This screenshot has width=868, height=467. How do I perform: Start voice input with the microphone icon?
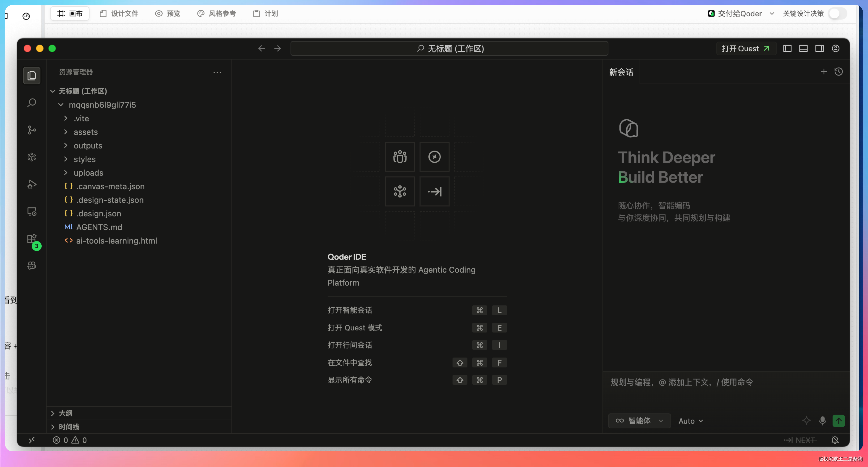[823, 421]
